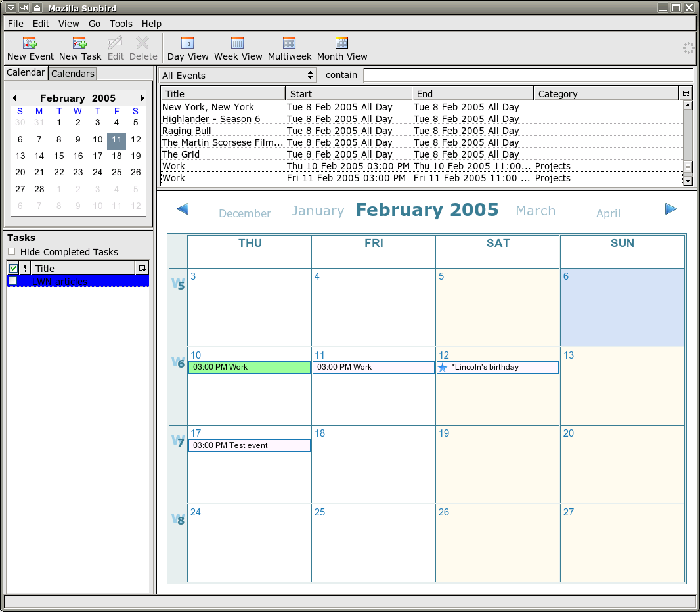Sort events by the Start column header
The height and width of the screenshot is (612, 700).
pos(348,93)
